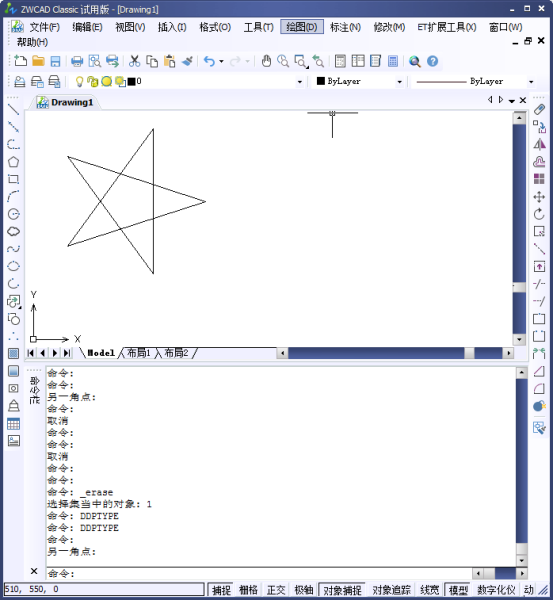Open the 视图(V) menu
The height and width of the screenshot is (601, 554).
130,27
